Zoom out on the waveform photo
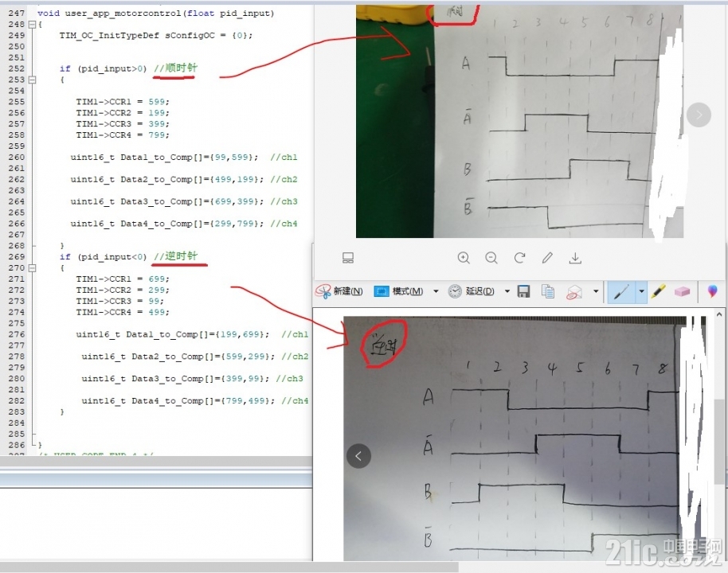 [491, 258]
